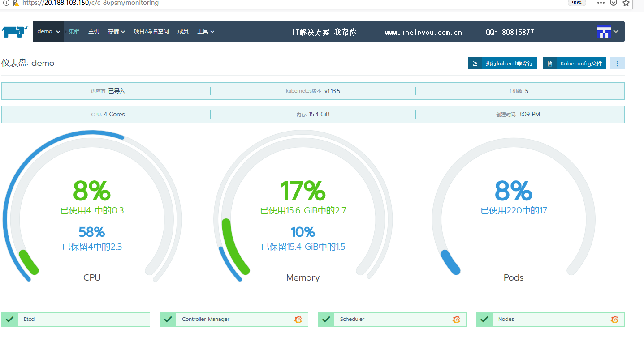The width and height of the screenshot is (644, 337).
Task: Click the text 已使用220中的17
Action: [x=514, y=210]
